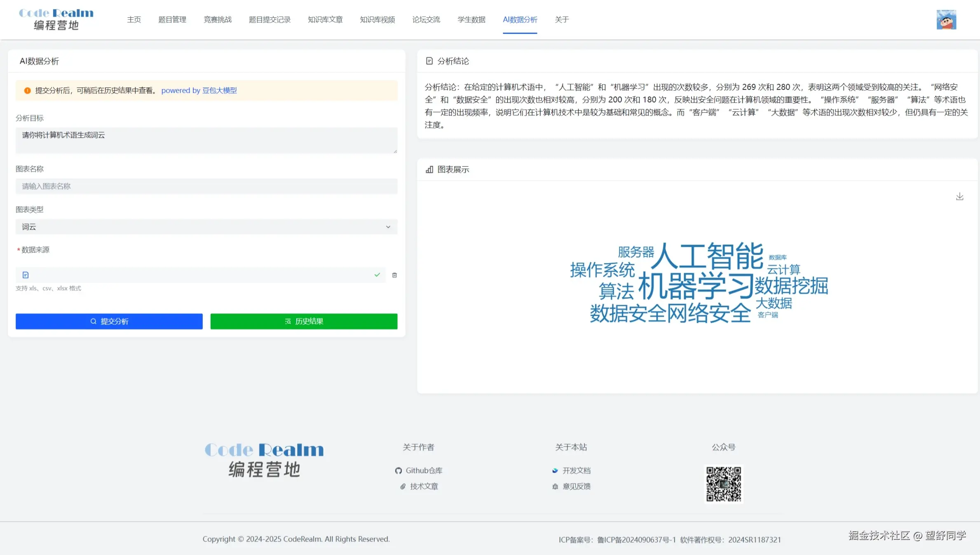The width and height of the screenshot is (980, 555).
Task: Click the Github icon beside Github仓库
Action: (x=398, y=470)
